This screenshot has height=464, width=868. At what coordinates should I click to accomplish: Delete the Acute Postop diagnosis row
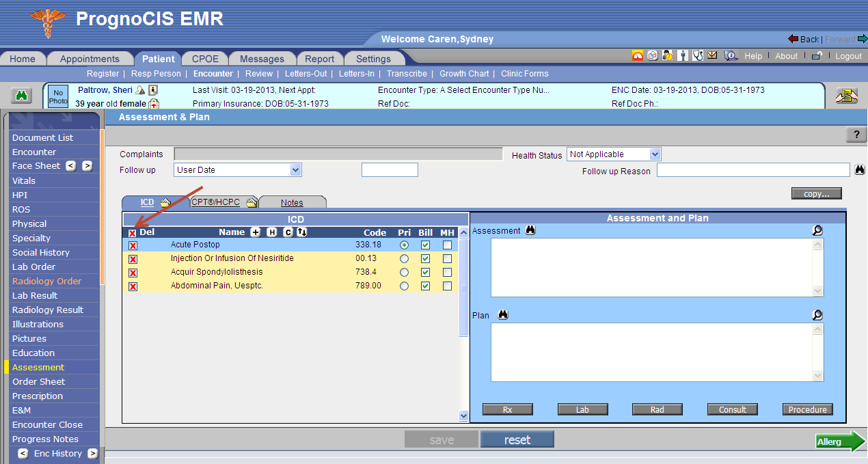pyautogui.click(x=133, y=245)
